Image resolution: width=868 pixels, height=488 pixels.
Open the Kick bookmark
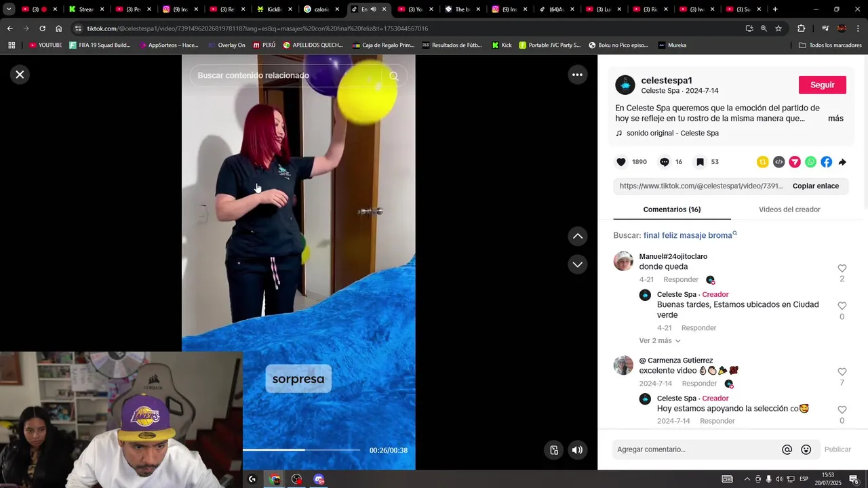[x=502, y=45]
